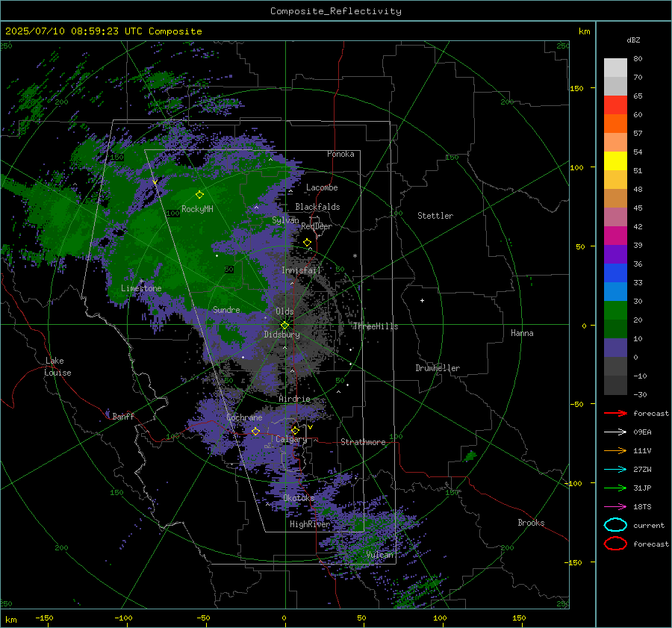Click the HighRiver city label
672x628 pixels.
pos(310,524)
